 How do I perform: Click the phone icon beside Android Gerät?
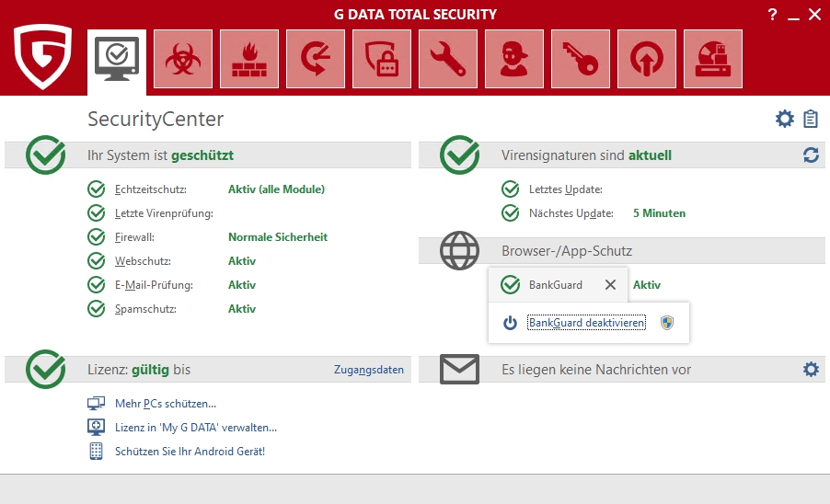pyautogui.click(x=96, y=451)
